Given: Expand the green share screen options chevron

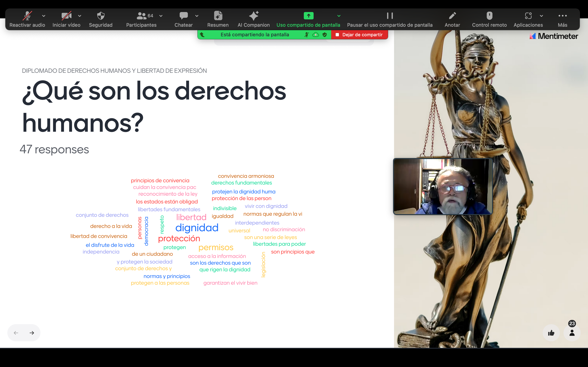Looking at the screenshot, I should tap(339, 16).
